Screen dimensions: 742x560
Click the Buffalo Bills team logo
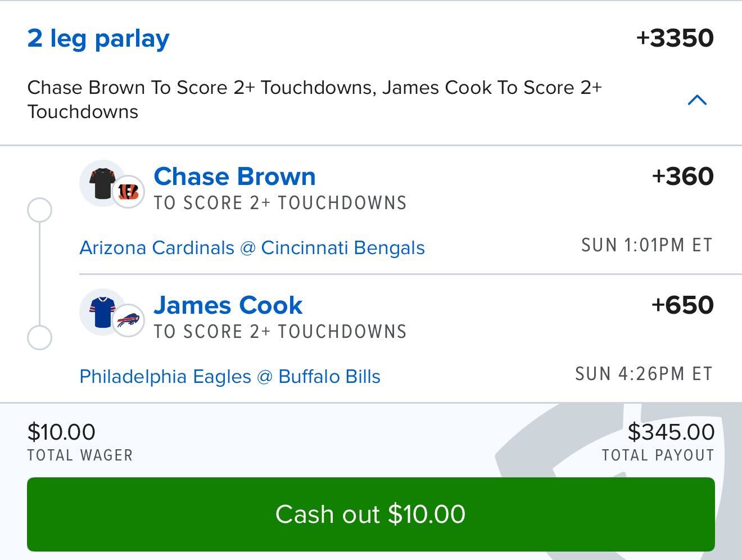128,321
